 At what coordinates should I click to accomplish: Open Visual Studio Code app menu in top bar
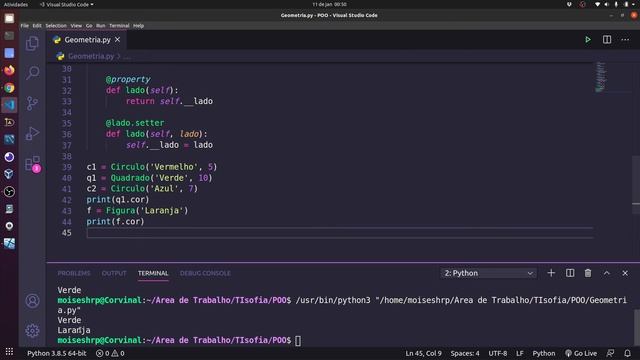tap(67, 4)
